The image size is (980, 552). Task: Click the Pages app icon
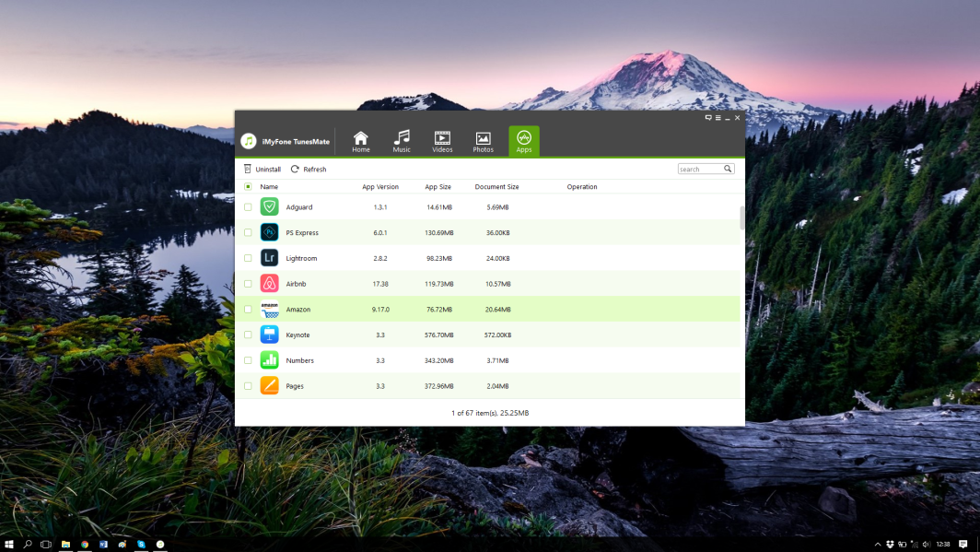[x=269, y=386]
